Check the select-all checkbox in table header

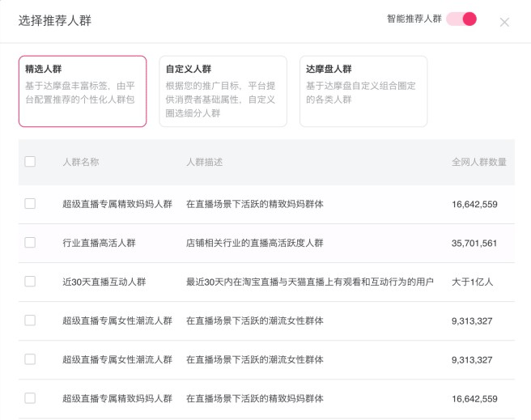click(x=30, y=162)
